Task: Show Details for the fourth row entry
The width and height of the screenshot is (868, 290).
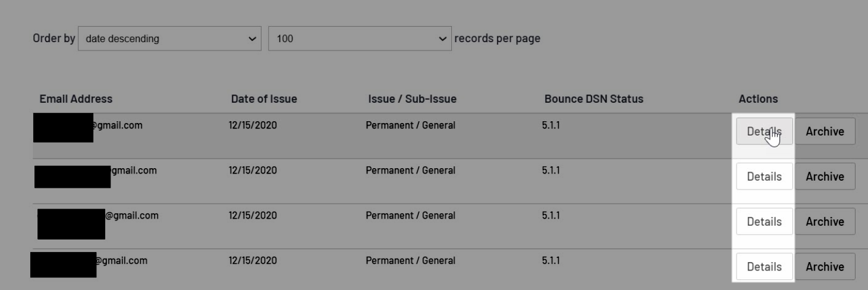Action: [764, 267]
